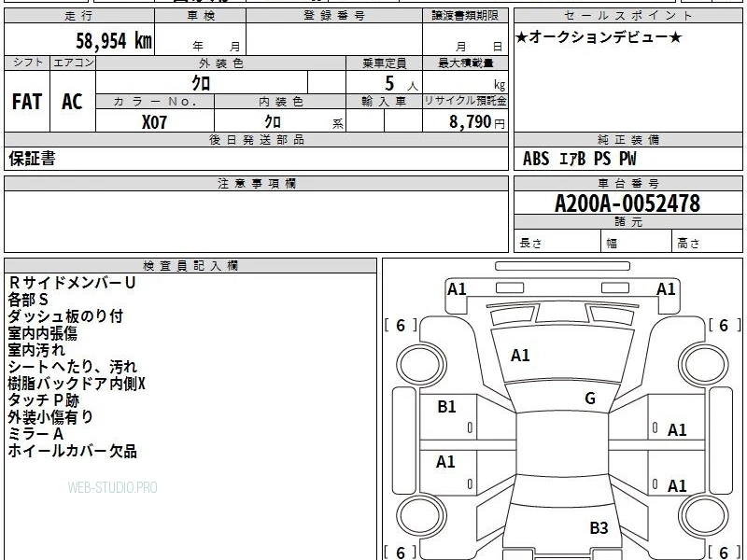
Task: Select the equipment list ABS エアB PS PW
Action: pyautogui.click(x=579, y=159)
